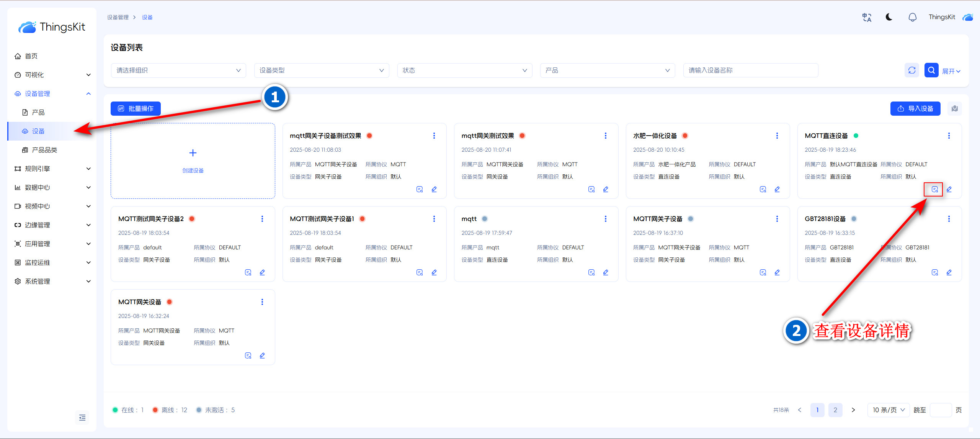Collapse the sidebar menu toggle
The image size is (980, 439).
click(82, 418)
